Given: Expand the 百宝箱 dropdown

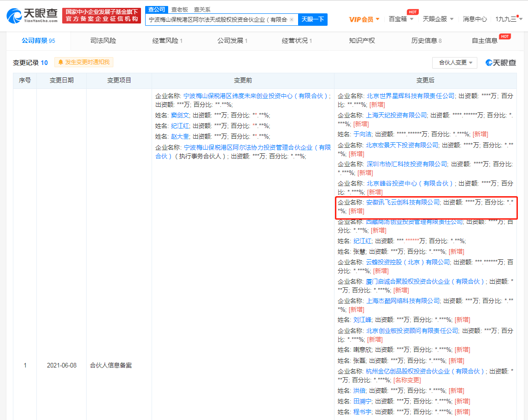Looking at the screenshot, I should (401, 19).
